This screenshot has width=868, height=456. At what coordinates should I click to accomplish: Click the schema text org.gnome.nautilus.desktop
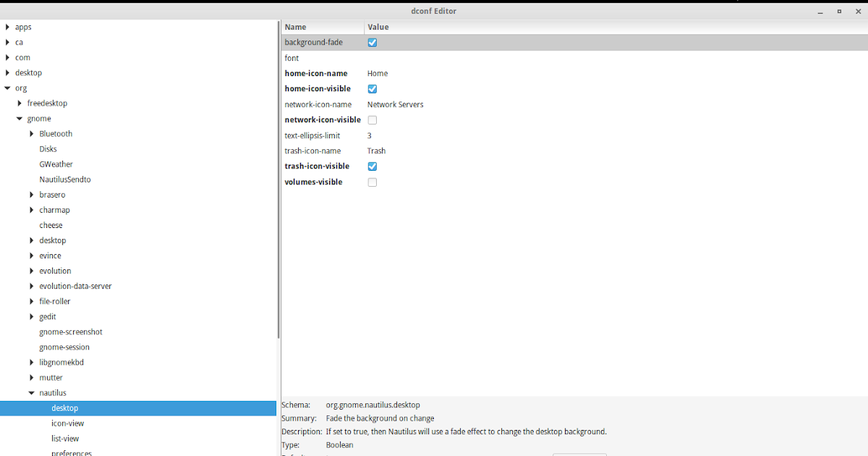click(x=373, y=405)
